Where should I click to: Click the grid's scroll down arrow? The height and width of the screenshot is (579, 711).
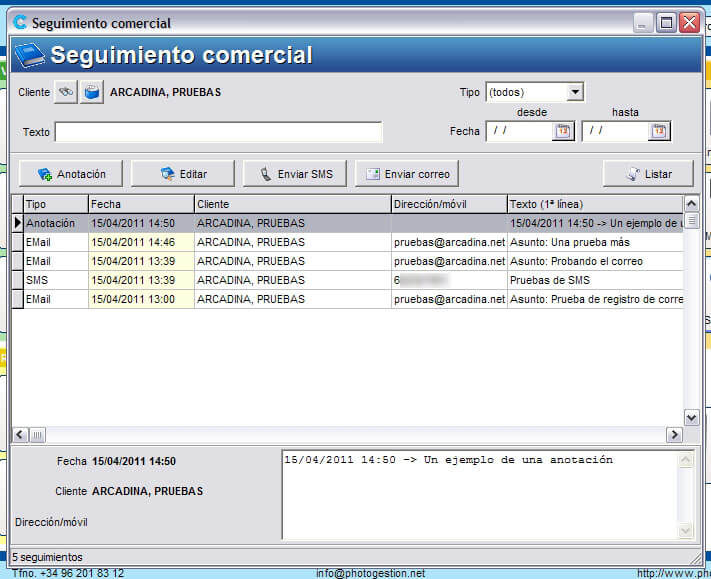coord(691,418)
